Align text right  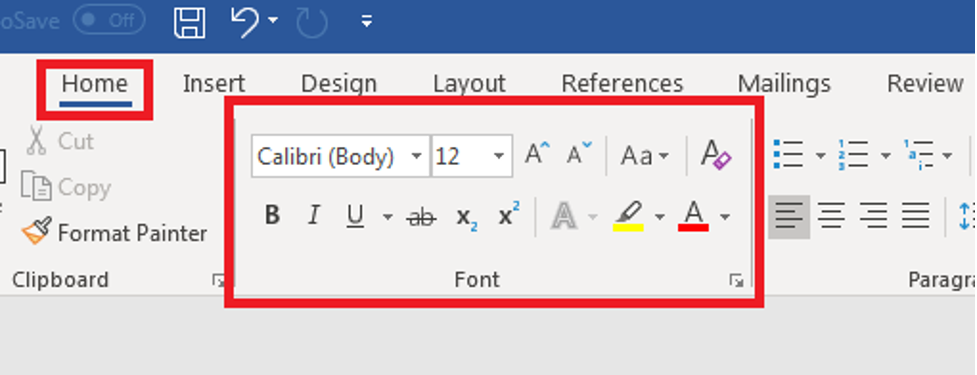[x=874, y=217]
